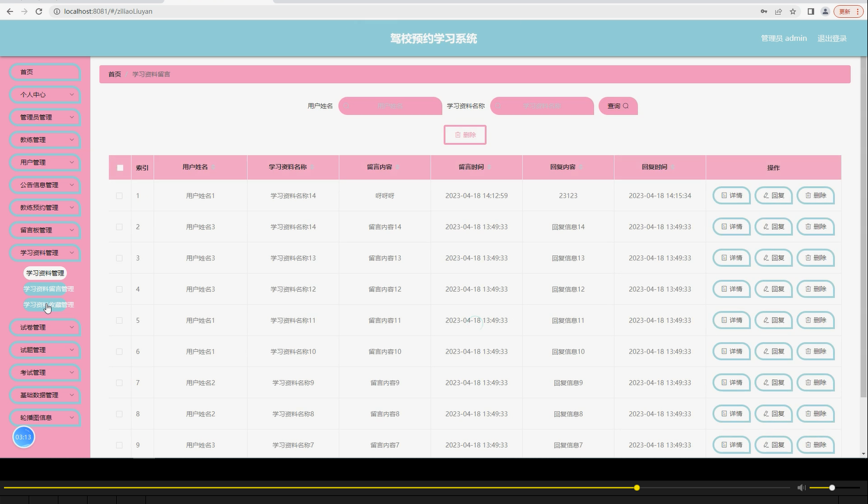
Task: Click the trash icon on batch 删除 button
Action: pyautogui.click(x=456, y=135)
